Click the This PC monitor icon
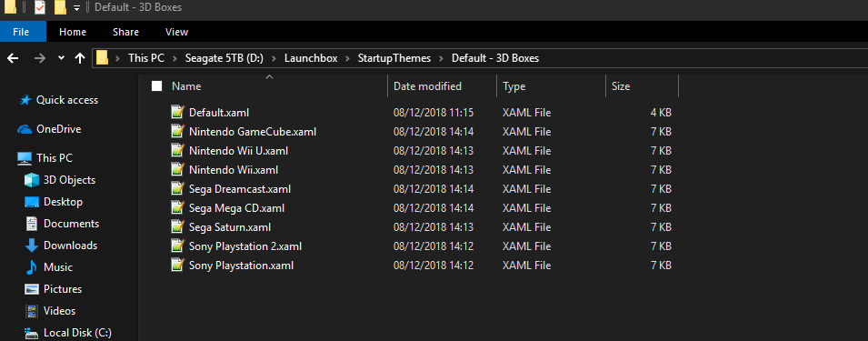The width and height of the screenshot is (868, 341). click(25, 158)
